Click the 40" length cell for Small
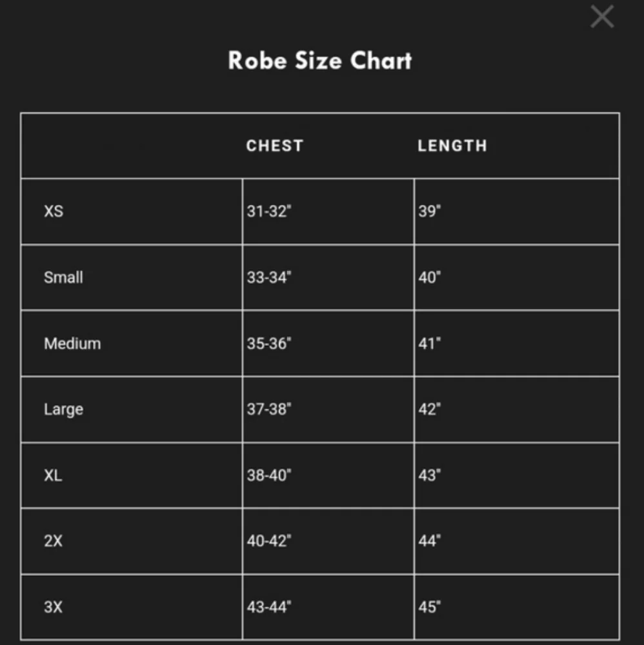The height and width of the screenshot is (645, 644). pos(429,277)
